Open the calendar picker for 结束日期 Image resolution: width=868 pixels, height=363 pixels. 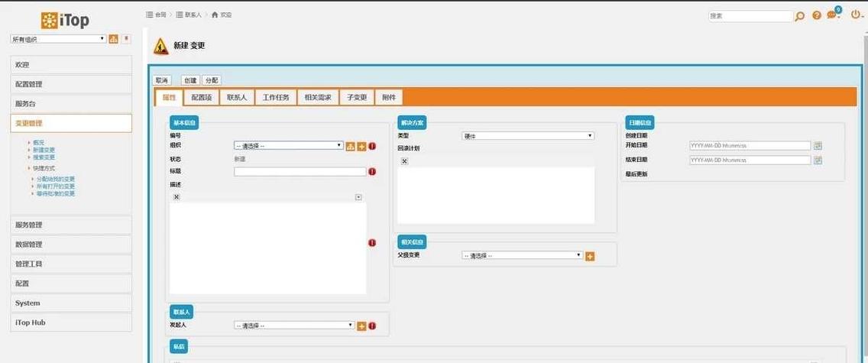(818, 160)
